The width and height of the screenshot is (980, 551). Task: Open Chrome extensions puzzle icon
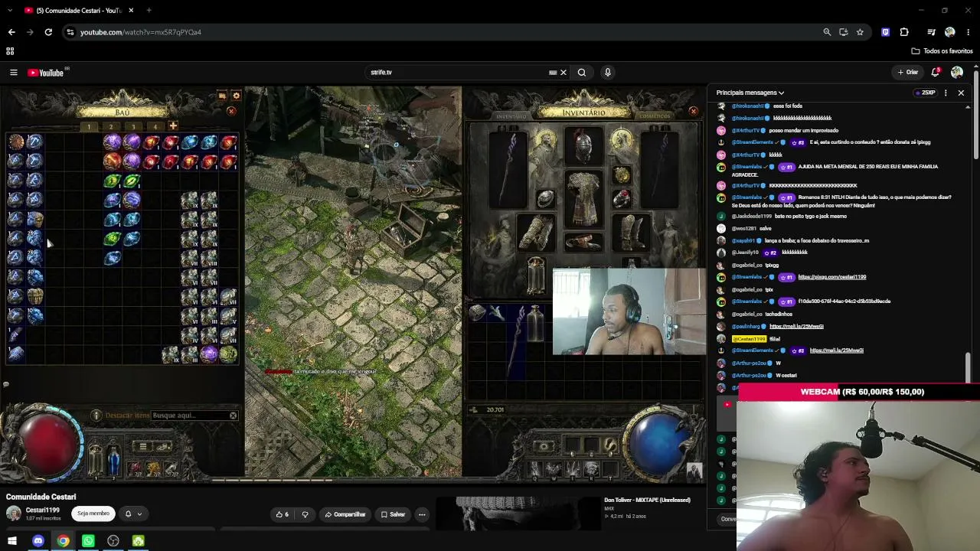point(904,32)
